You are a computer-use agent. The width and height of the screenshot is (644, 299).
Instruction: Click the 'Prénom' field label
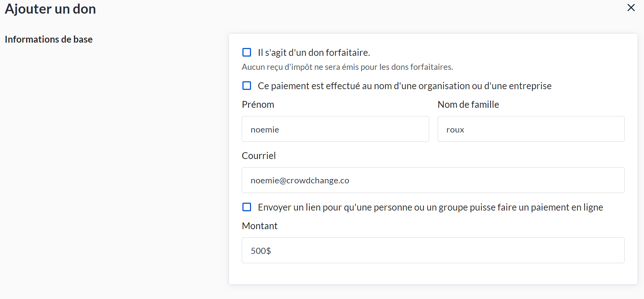tap(258, 105)
